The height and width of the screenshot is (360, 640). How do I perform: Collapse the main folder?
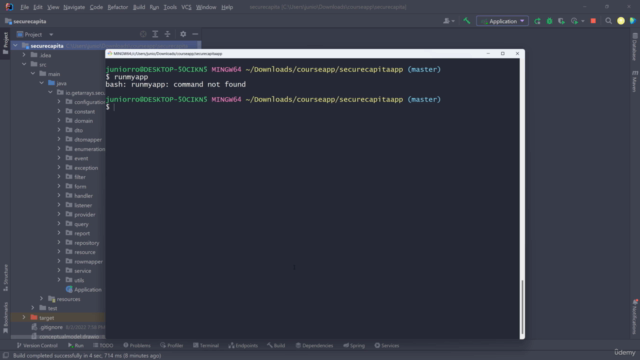coord(33,74)
